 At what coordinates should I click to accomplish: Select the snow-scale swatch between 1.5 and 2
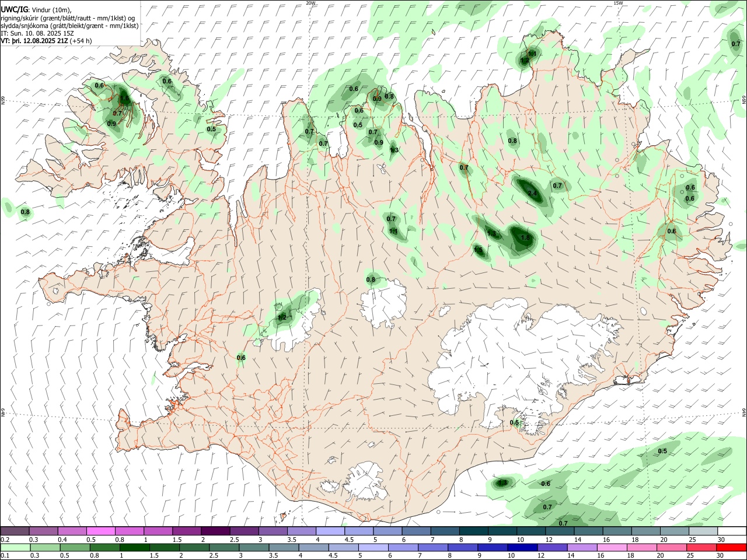click(x=187, y=531)
